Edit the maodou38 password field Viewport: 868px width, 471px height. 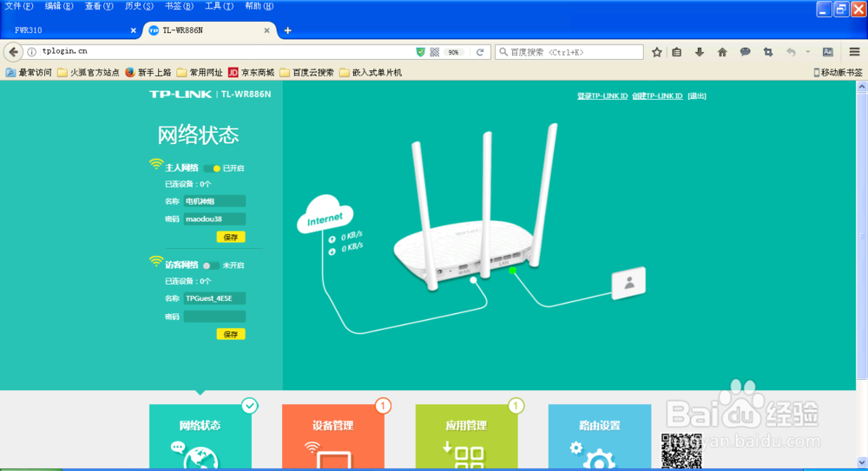coord(214,219)
